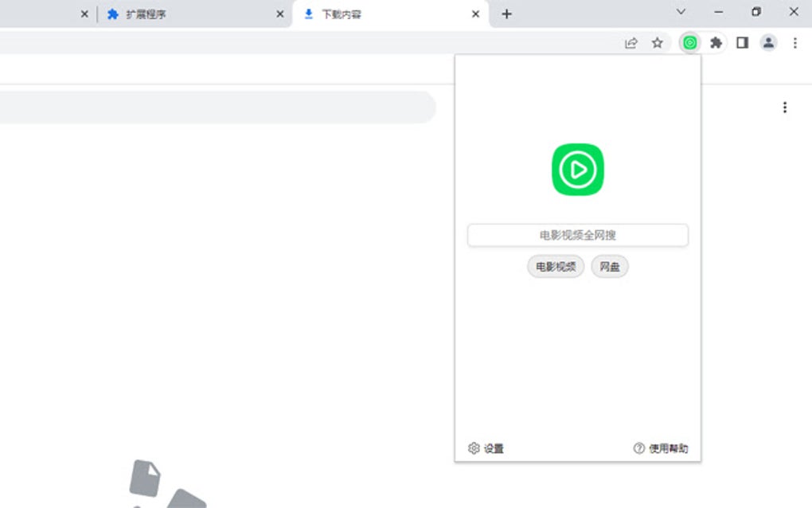Open the Extensions puzzle menu in toolbar
Viewport: 812px width, 508px height.
[x=716, y=43]
